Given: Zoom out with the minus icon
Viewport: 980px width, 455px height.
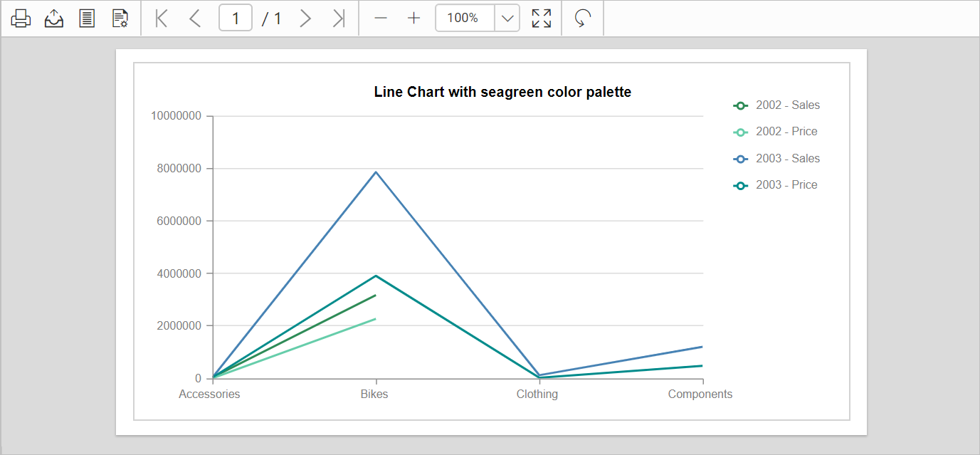Looking at the screenshot, I should (x=381, y=19).
